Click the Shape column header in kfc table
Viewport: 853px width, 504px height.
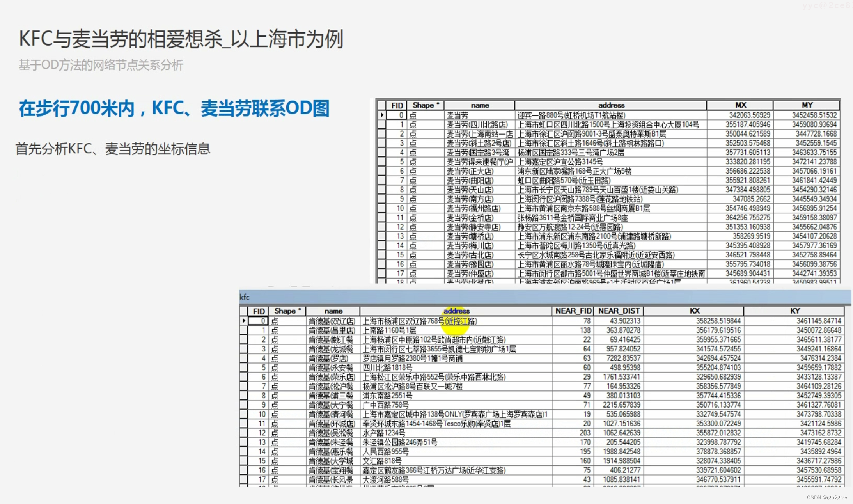click(x=287, y=311)
